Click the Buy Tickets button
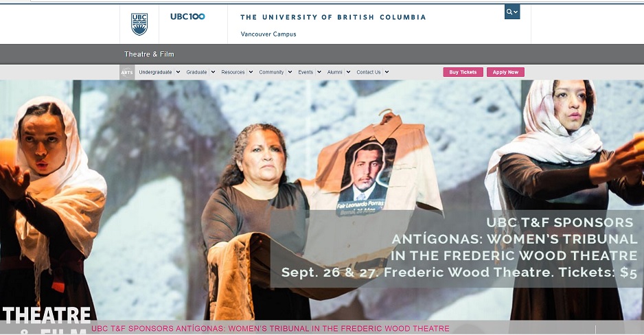 click(x=463, y=72)
